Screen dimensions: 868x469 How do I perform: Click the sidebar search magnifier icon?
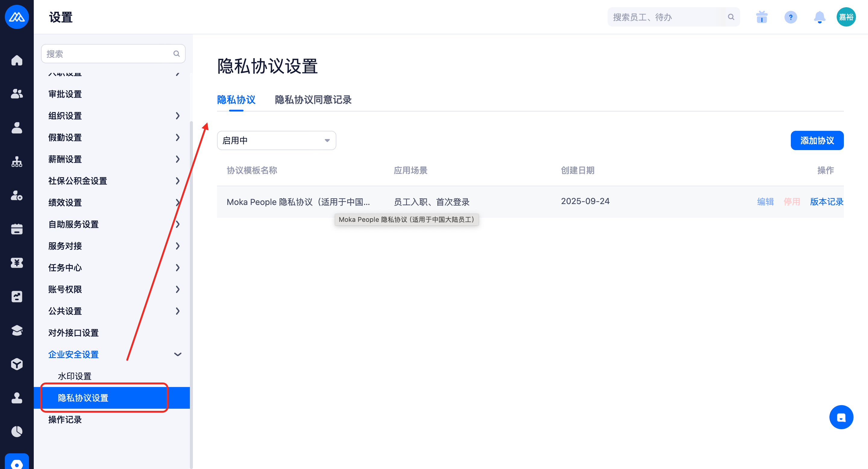pyautogui.click(x=177, y=54)
